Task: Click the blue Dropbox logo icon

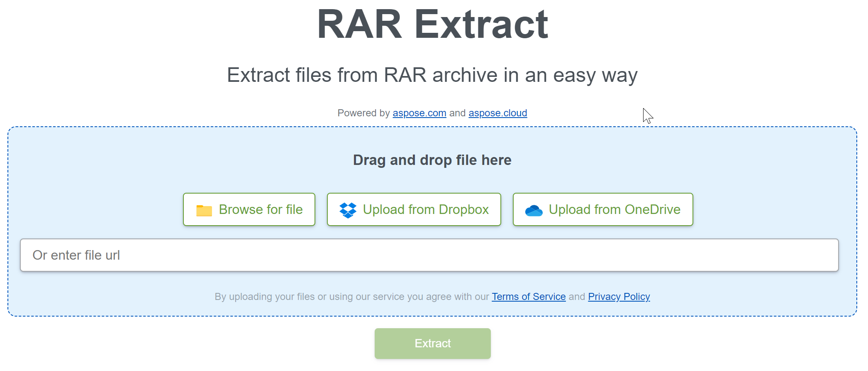Action: (x=348, y=210)
